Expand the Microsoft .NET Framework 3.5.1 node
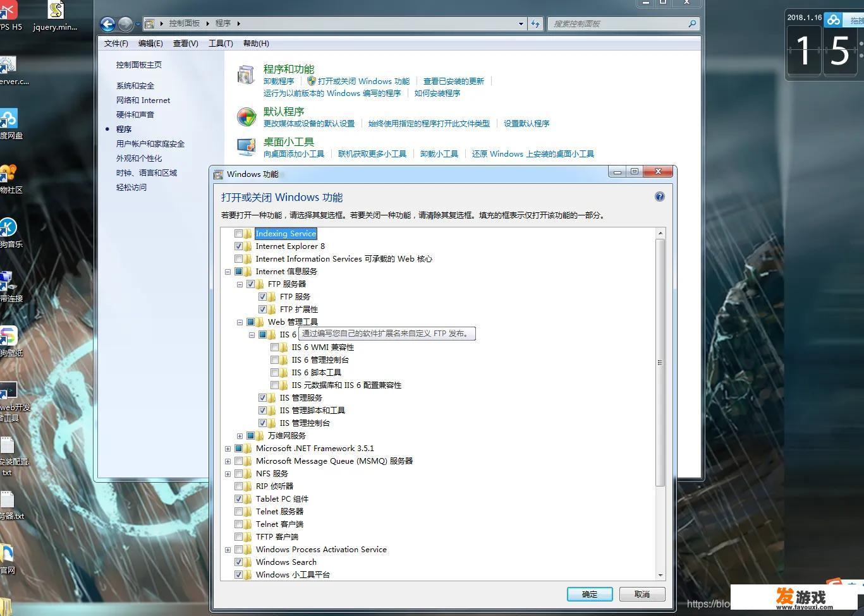 (x=228, y=449)
